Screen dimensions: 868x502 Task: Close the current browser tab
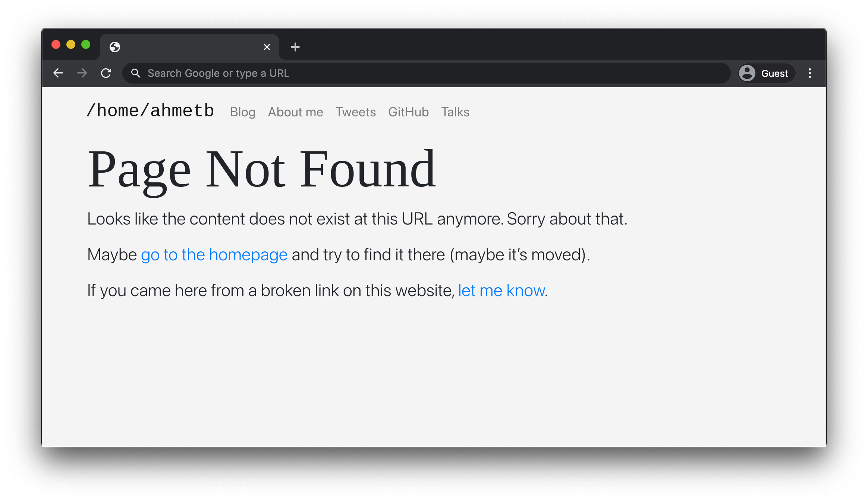(267, 47)
